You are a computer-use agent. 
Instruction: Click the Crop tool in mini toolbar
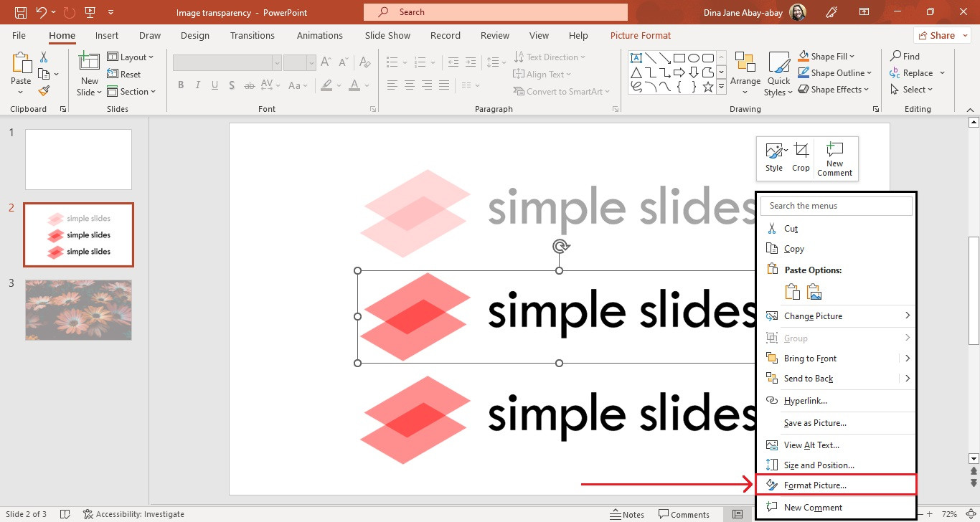tap(801, 158)
